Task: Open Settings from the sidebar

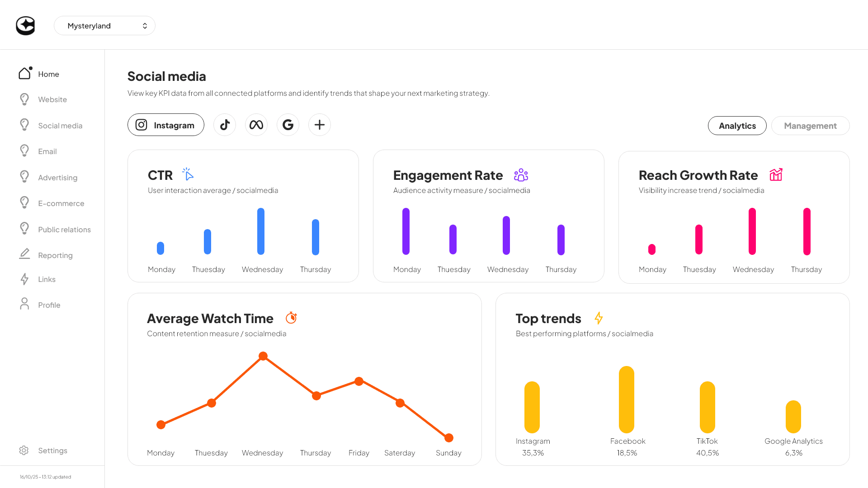Action: tap(52, 450)
